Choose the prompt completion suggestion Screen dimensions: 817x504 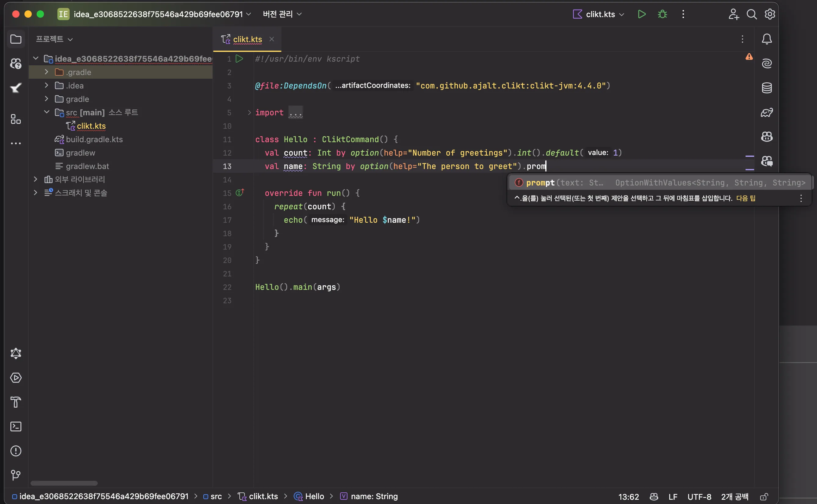(x=660, y=183)
